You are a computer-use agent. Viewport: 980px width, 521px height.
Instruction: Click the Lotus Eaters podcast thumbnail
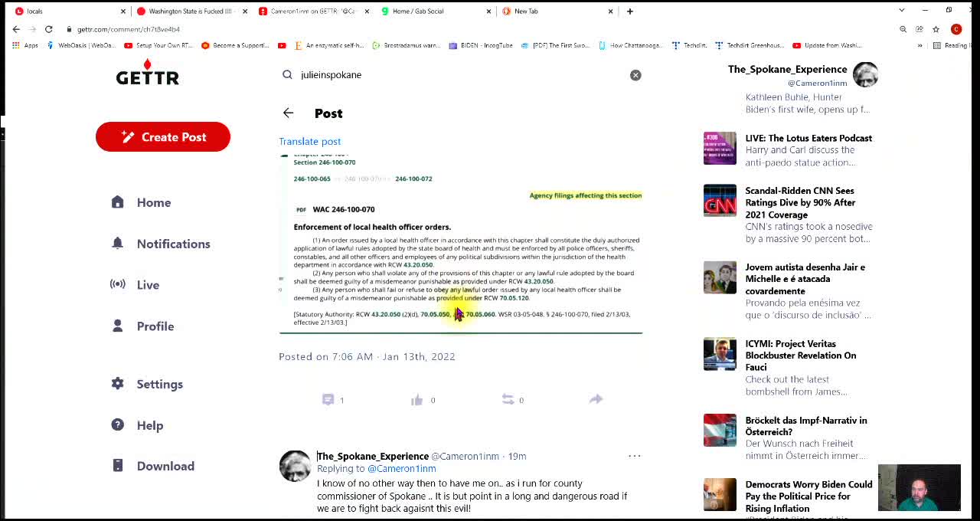tap(720, 149)
